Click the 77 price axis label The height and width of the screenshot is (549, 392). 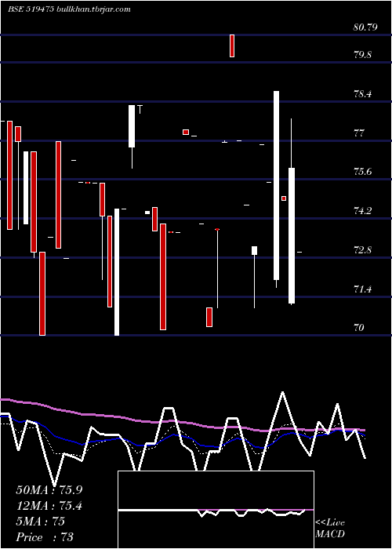pos(359,133)
